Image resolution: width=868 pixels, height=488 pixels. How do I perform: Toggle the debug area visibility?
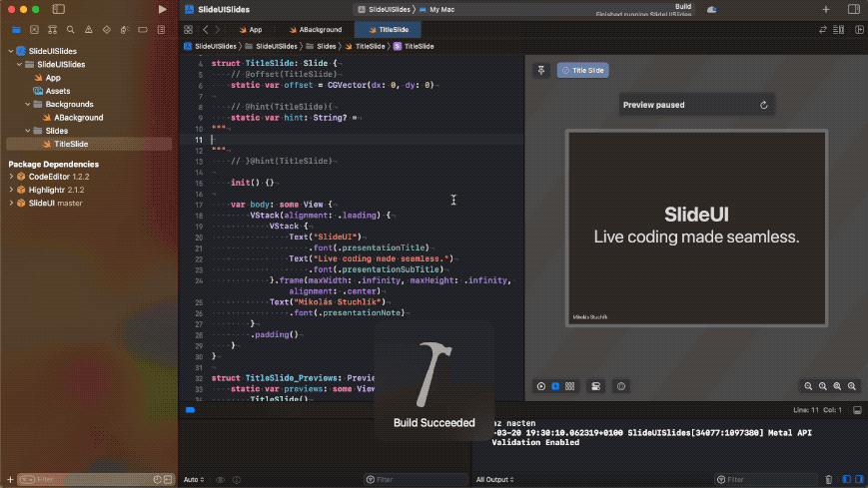pos(857,410)
